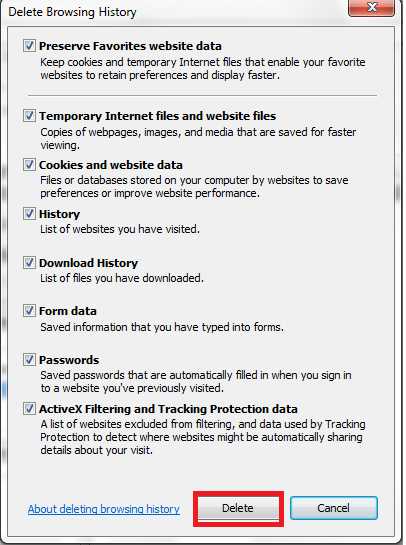The height and width of the screenshot is (545, 406).
Task: Click the 'ActiveX Filtering and Tracking Protection data' label text
Action: (168, 409)
